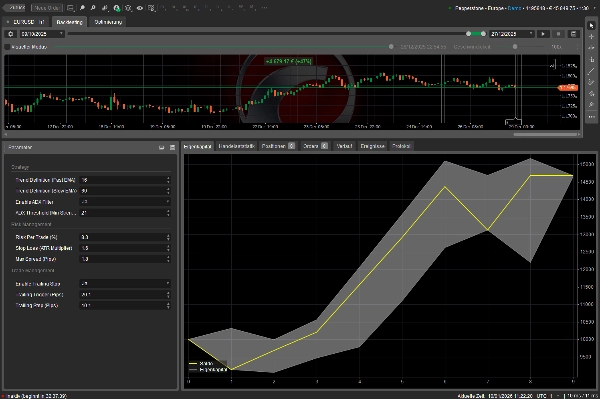Image resolution: width=600 pixels, height=399 pixels.
Task: Click the orange current price label
Action: click(x=568, y=88)
